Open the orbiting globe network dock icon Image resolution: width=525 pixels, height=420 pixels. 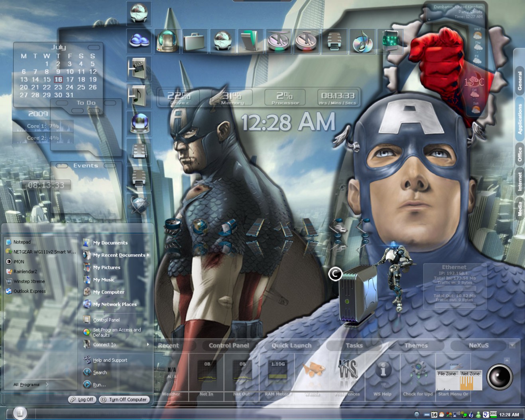(x=139, y=205)
